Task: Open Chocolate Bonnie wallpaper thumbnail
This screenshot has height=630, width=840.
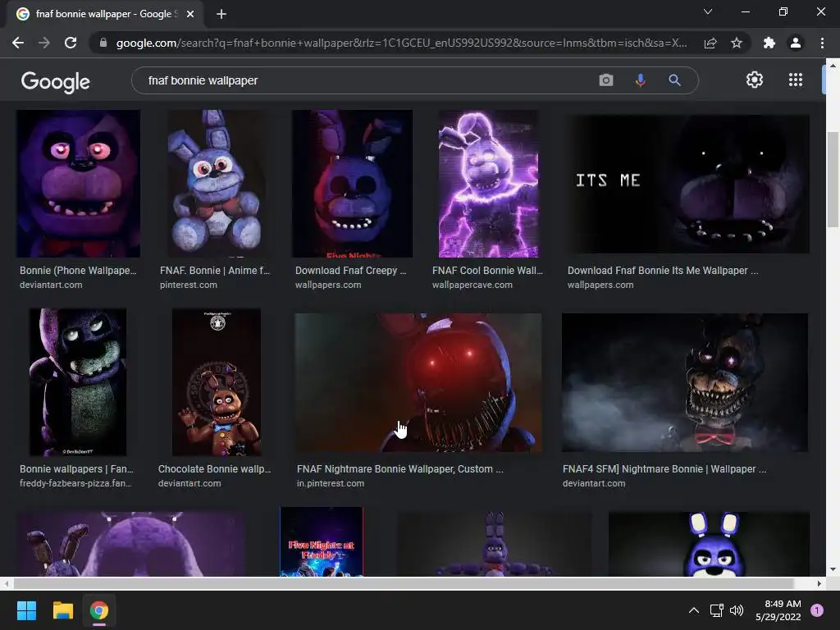Action: click(x=217, y=382)
